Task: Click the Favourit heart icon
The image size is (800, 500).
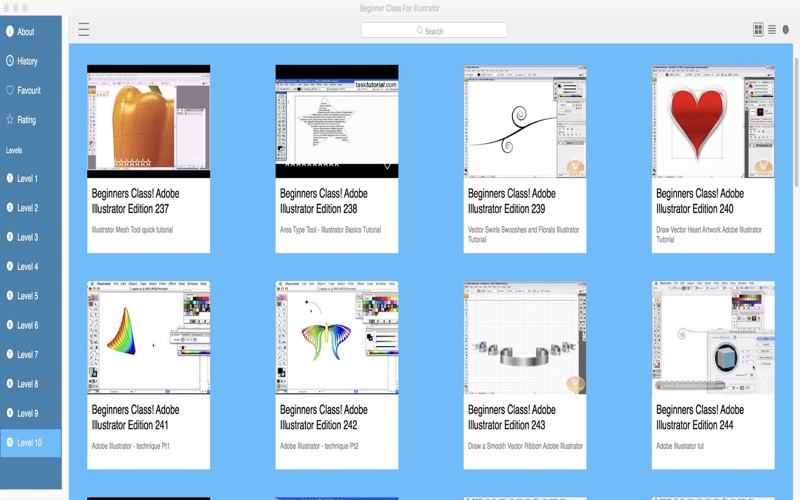Action: (10, 90)
